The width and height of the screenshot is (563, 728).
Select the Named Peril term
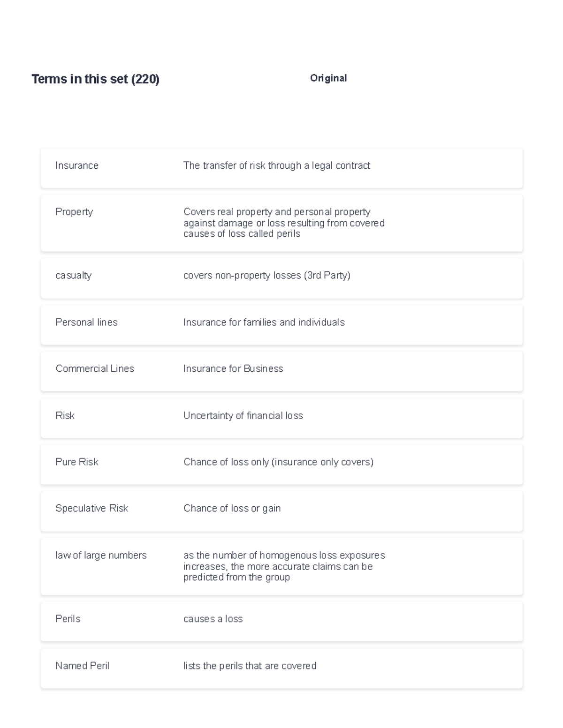(82, 666)
